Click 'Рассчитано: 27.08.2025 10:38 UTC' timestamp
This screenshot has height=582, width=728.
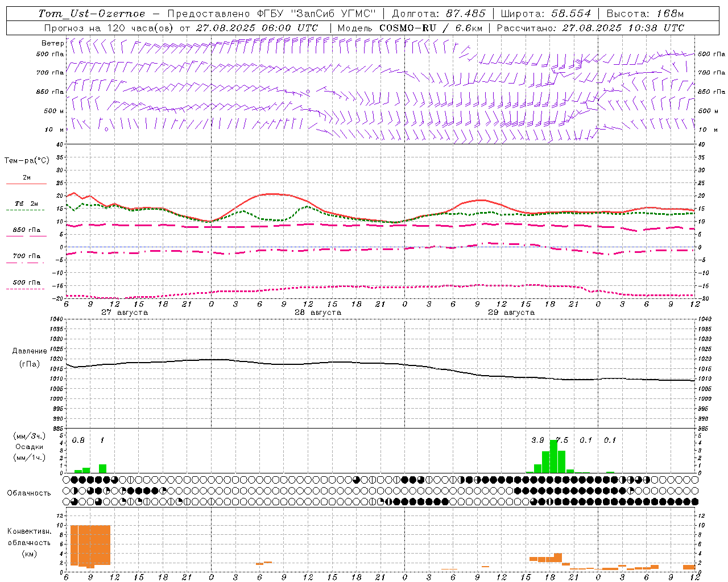tap(590, 28)
